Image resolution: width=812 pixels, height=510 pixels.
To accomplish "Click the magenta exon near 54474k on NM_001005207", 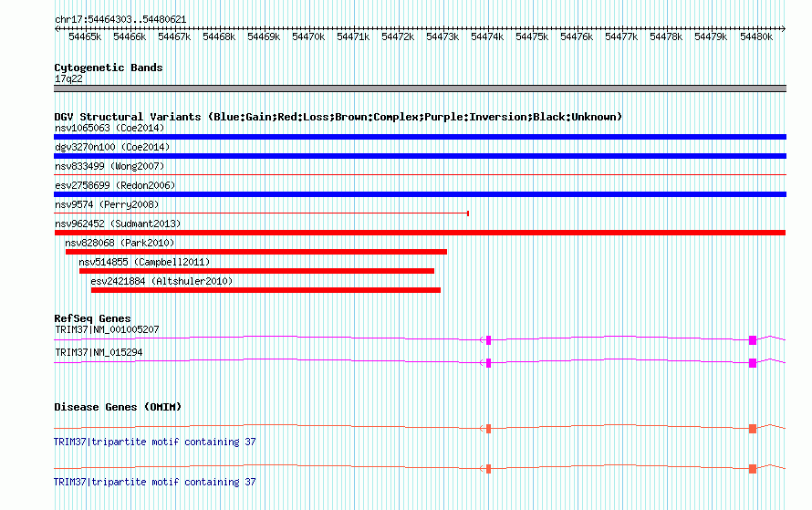I will click(488, 340).
